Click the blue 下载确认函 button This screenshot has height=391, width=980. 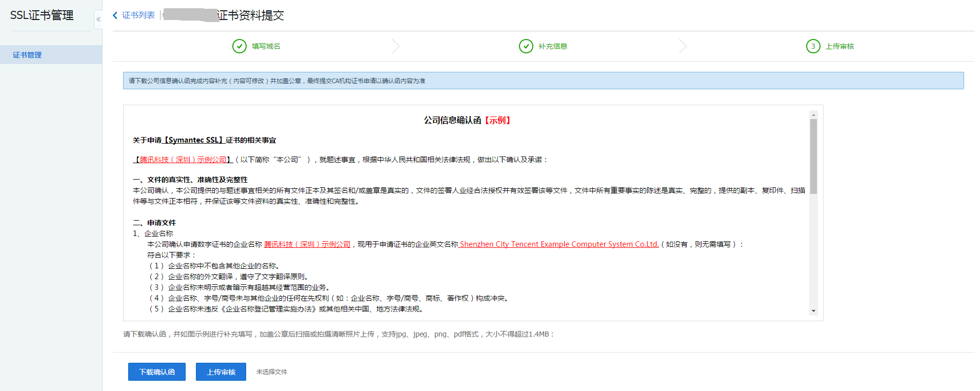(157, 372)
